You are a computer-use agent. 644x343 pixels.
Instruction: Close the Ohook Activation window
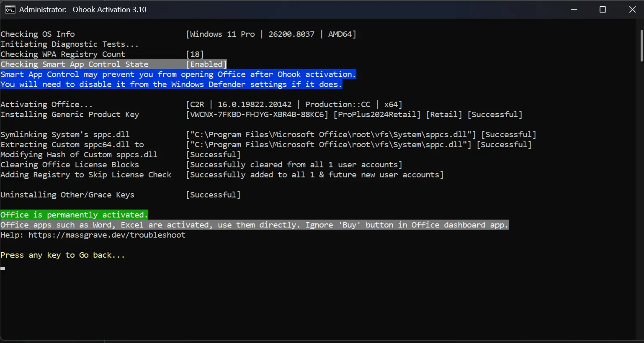[632, 10]
